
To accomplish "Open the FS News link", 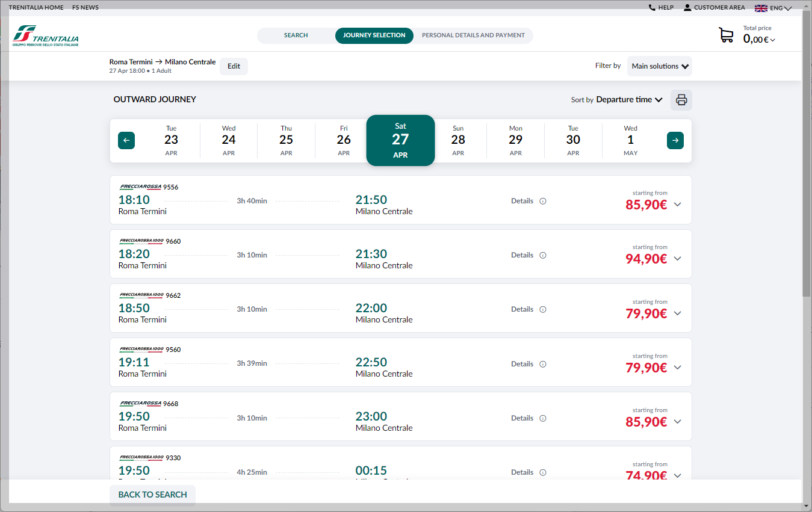I will [x=85, y=8].
